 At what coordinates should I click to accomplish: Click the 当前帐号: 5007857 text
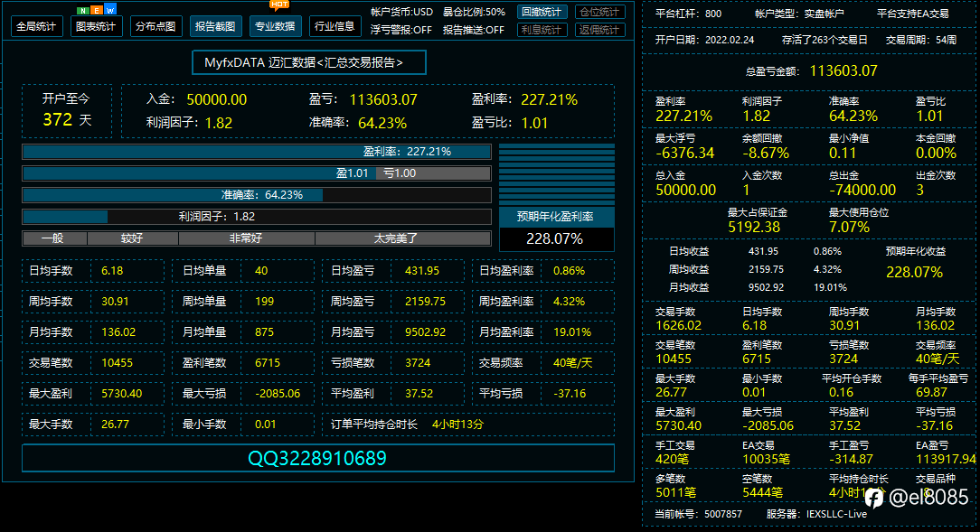coord(698,514)
